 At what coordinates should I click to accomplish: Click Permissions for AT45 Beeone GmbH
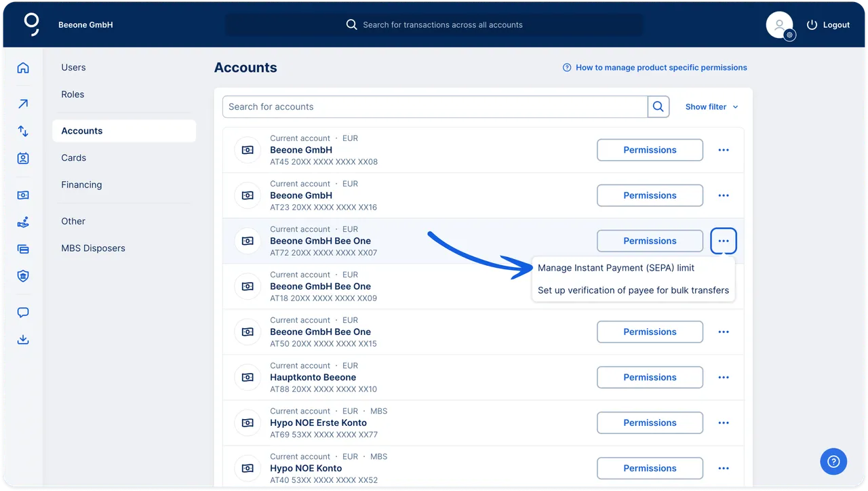[650, 150]
